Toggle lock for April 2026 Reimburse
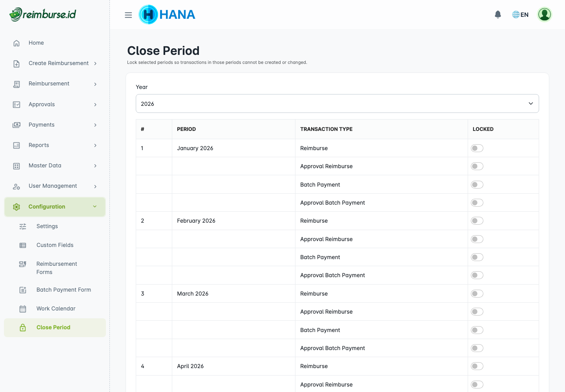This screenshot has width=565, height=392. click(477, 366)
